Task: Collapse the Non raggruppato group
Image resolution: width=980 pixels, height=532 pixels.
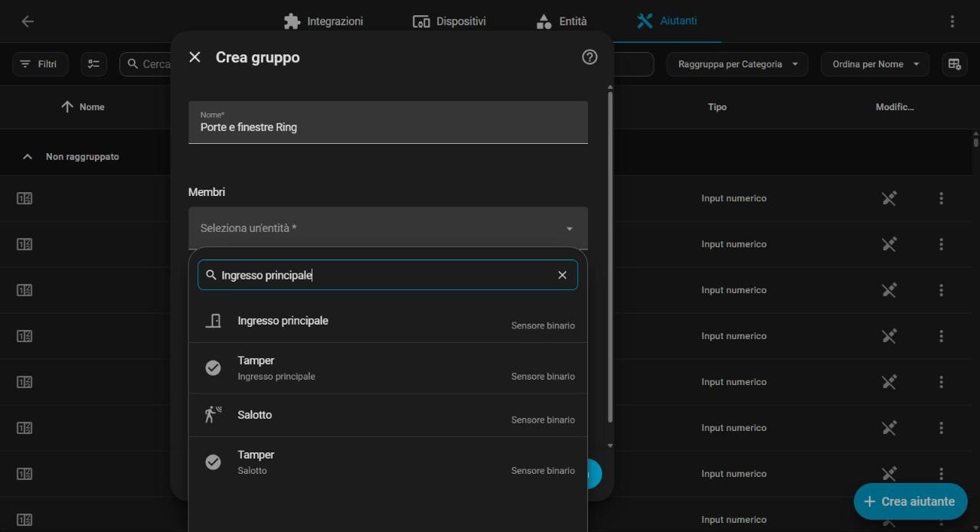Action: [x=28, y=156]
